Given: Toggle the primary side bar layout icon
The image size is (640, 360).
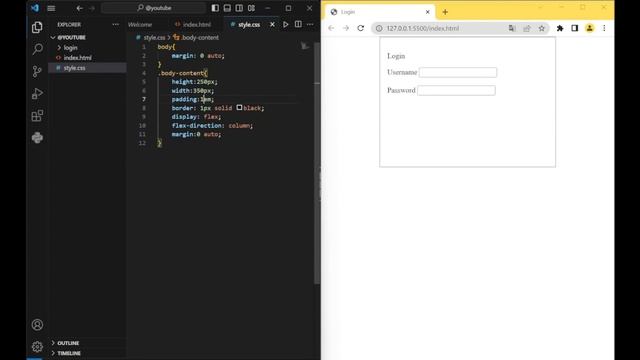Looking at the screenshot, I should (x=215, y=8).
